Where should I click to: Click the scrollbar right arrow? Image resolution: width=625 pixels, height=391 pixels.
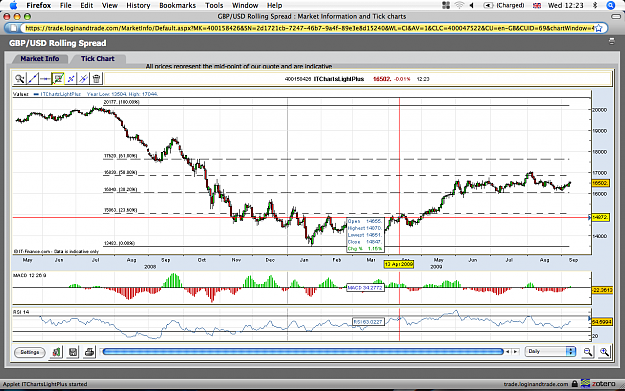[x=515, y=352]
